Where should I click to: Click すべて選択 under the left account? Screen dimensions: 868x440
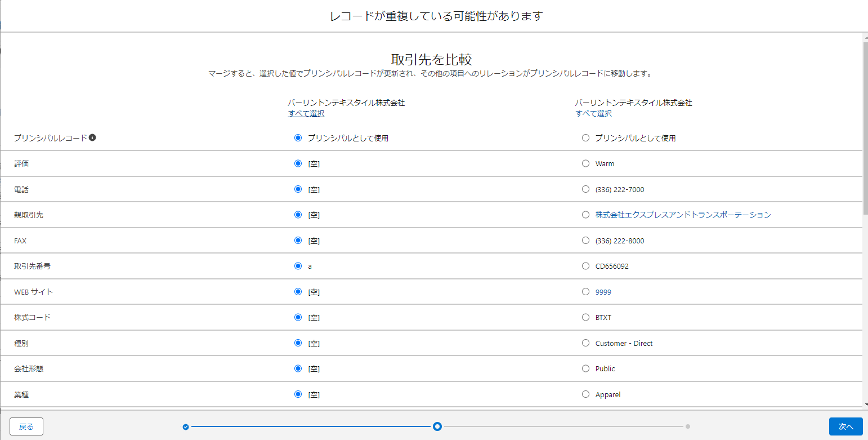306,113
